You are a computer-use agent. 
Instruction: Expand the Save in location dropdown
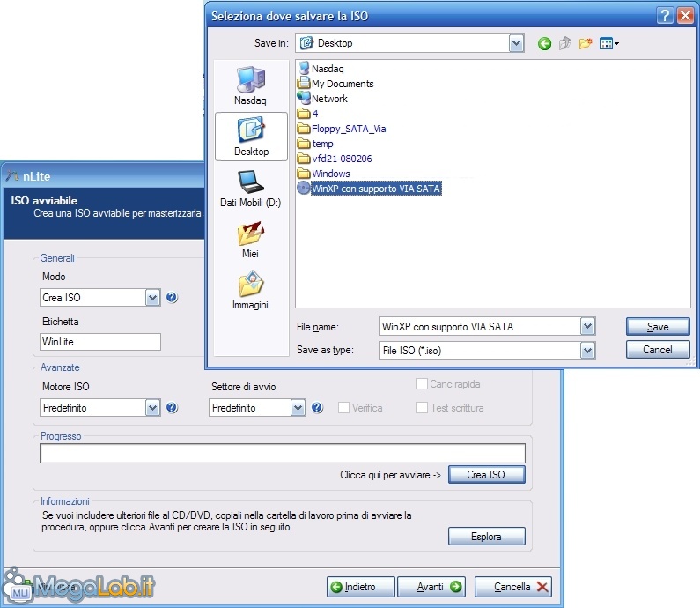(x=516, y=44)
